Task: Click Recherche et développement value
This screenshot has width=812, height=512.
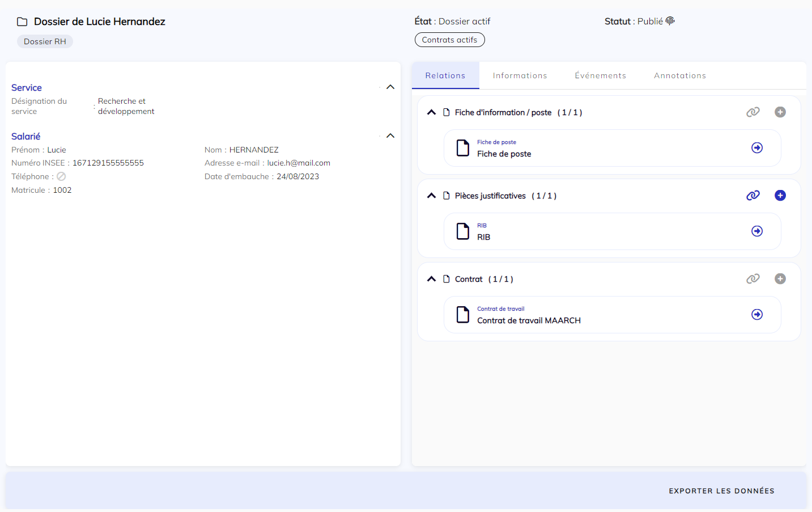Action: pos(126,106)
